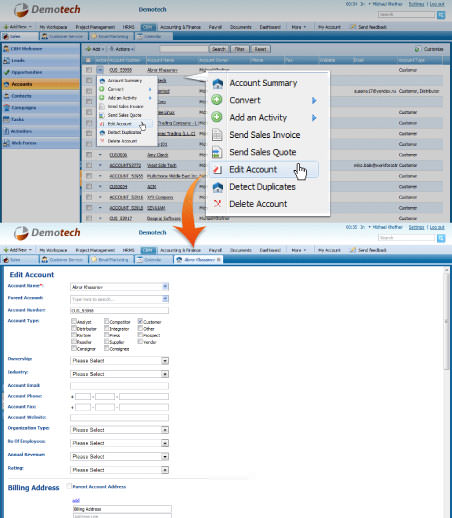Expand the Convert submenu arrow in enlarged menu
Viewport: 452px width, 518px height.
314,100
